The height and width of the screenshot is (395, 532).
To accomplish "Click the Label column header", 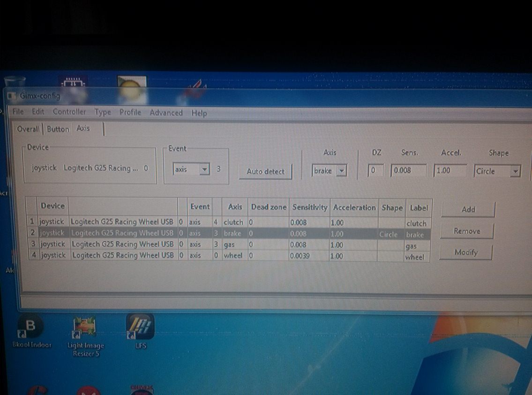I will coord(419,208).
